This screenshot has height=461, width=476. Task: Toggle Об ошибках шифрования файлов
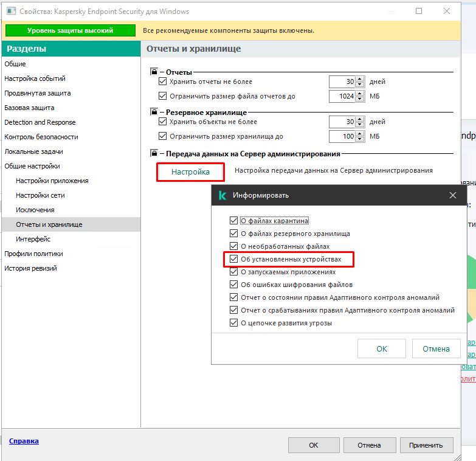click(x=233, y=284)
